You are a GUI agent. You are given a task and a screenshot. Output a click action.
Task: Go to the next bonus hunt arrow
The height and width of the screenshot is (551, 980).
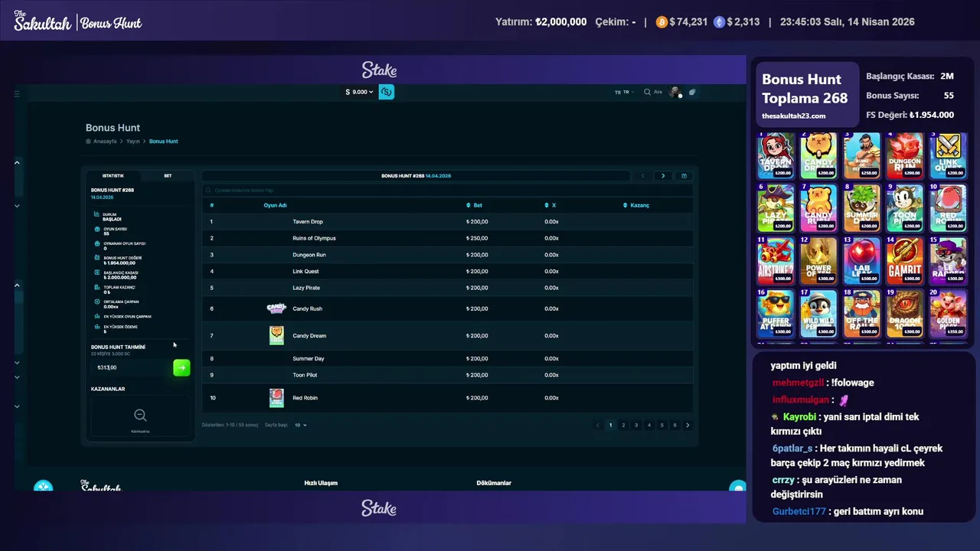click(x=663, y=176)
